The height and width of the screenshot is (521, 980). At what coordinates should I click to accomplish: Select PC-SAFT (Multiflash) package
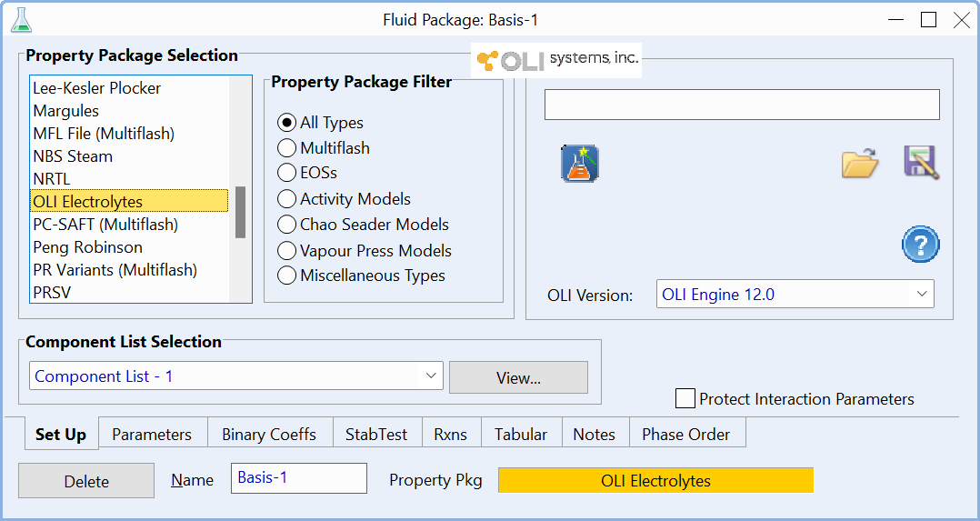point(129,224)
